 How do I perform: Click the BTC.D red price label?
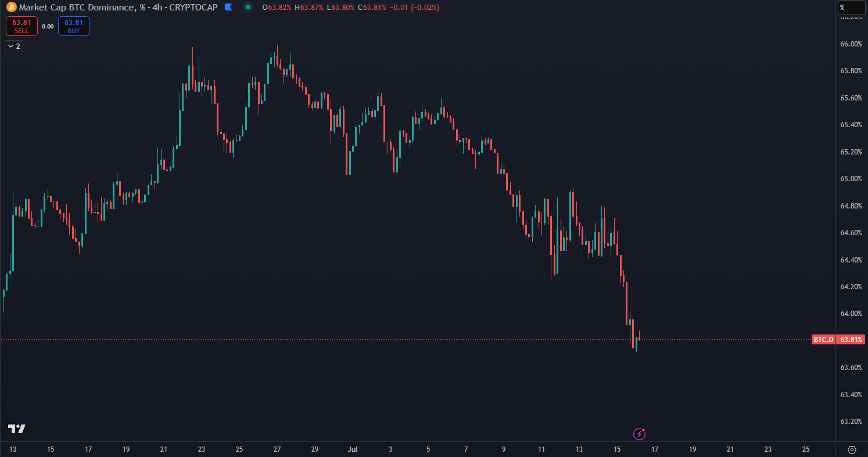tap(823, 340)
